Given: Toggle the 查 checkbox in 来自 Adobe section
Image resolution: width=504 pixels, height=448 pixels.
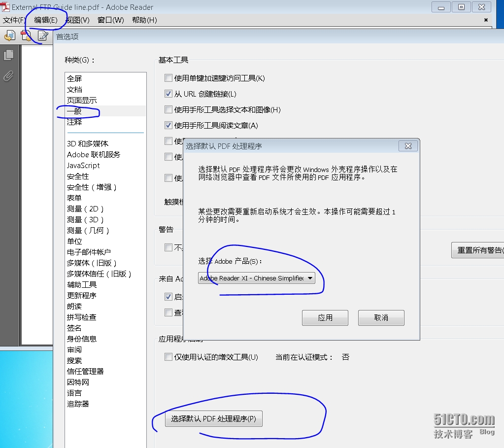Looking at the screenshot, I should 168,312.
